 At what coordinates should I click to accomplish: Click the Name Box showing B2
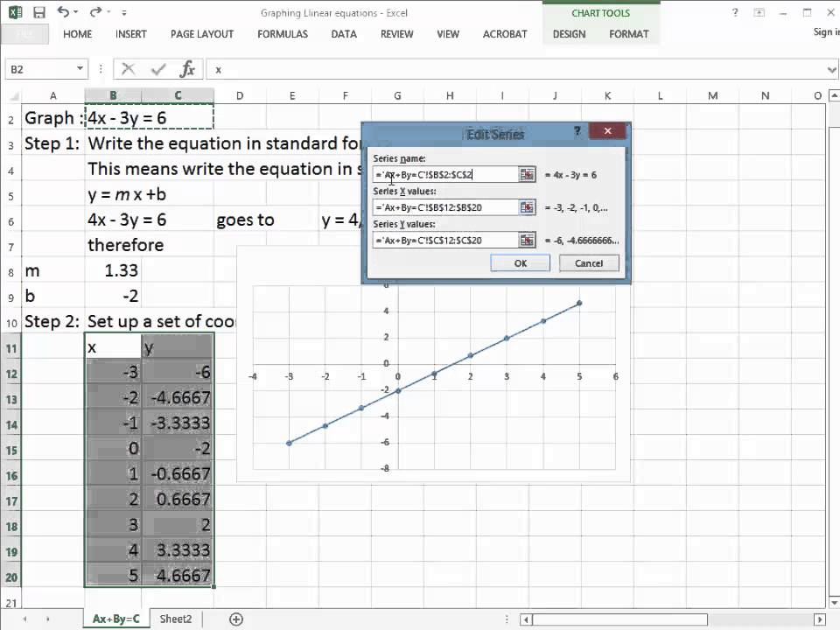41,69
